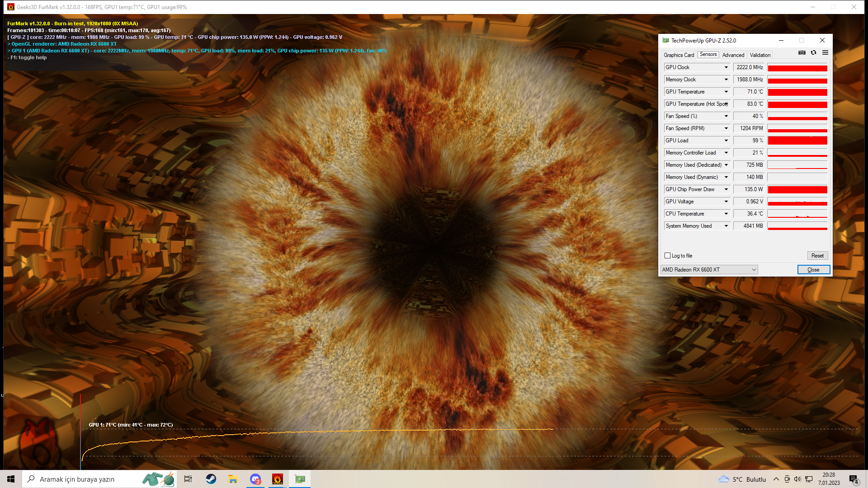The height and width of the screenshot is (488, 868).
Task: Click the GPU-Z taskbar icon
Action: pyautogui.click(x=300, y=479)
